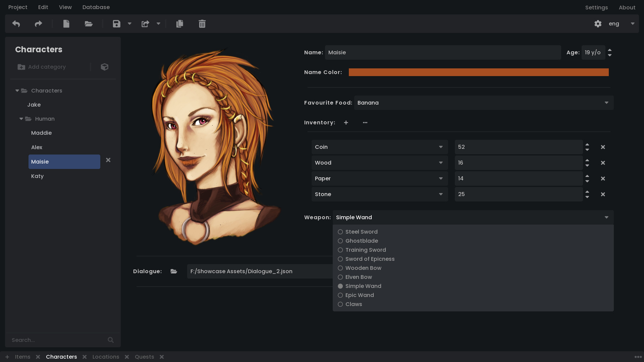The height and width of the screenshot is (362, 644).
Task: Choose Elven Bow as the weapon
Action: point(359,277)
